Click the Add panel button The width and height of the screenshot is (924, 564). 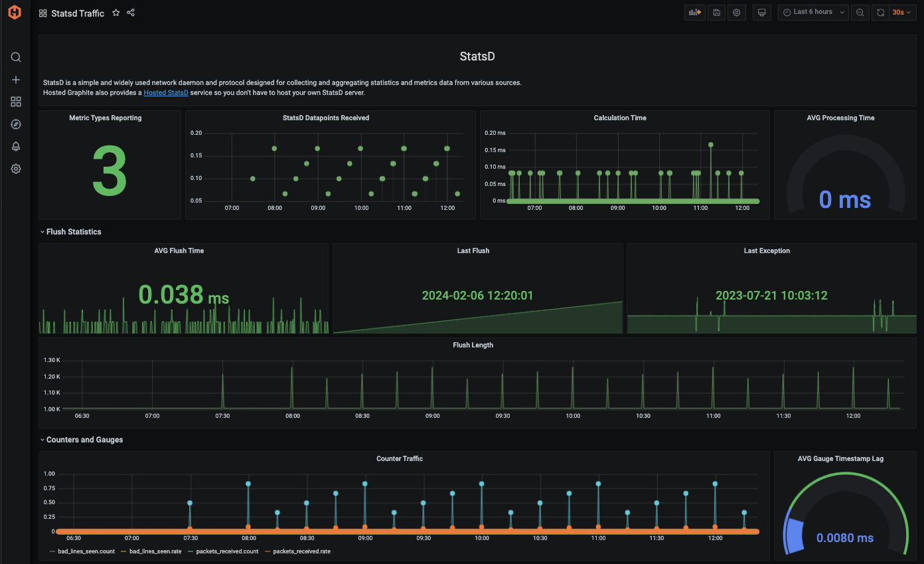695,12
